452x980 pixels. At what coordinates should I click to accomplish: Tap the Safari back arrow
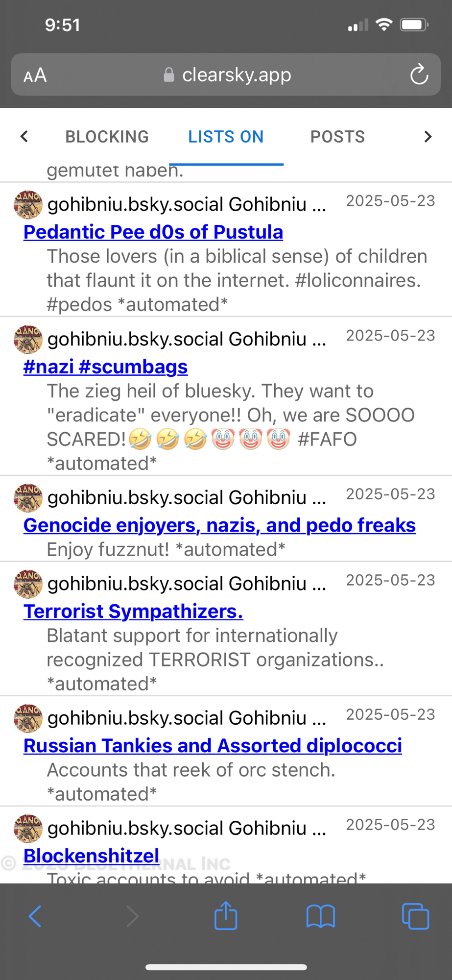click(x=35, y=916)
